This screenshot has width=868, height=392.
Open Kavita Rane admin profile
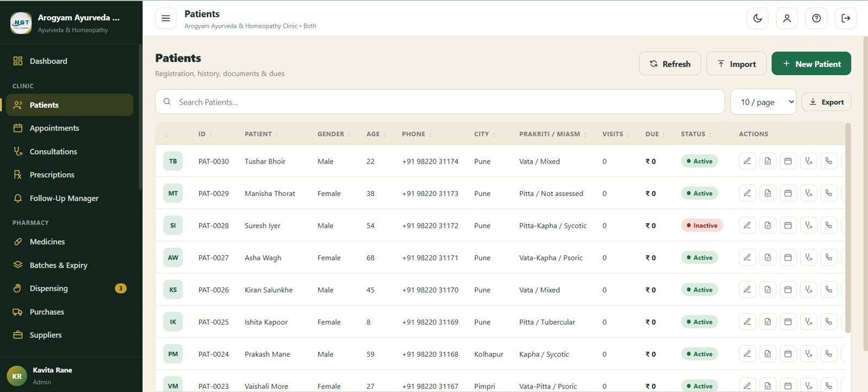71,376
